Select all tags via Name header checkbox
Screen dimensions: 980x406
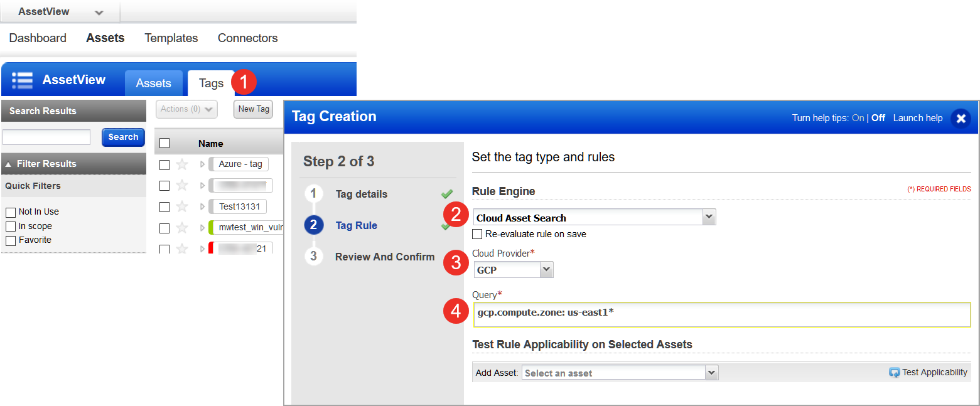[164, 142]
